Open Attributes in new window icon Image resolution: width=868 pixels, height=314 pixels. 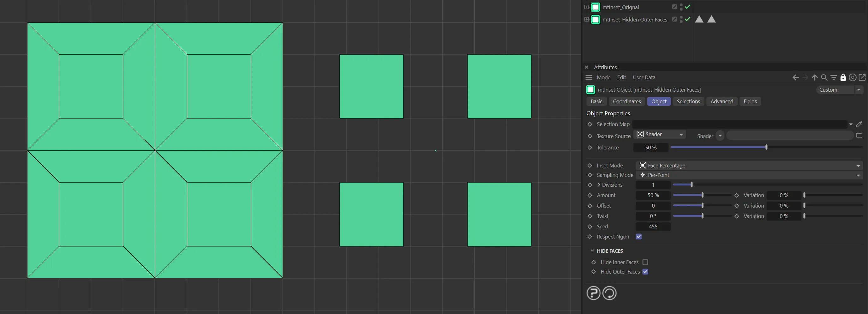click(x=862, y=78)
